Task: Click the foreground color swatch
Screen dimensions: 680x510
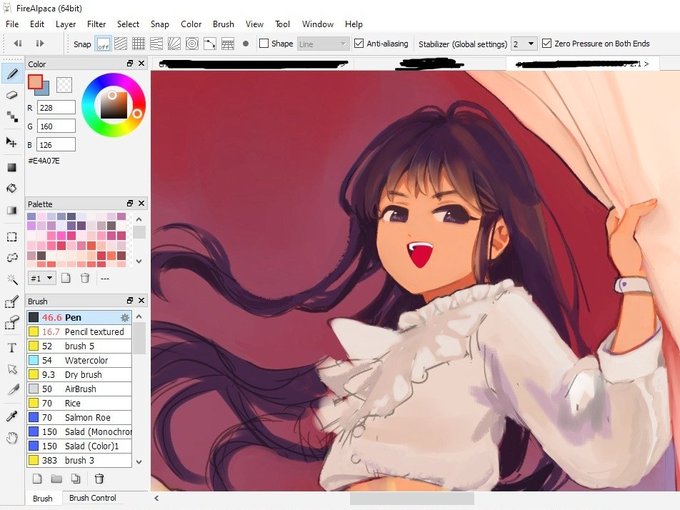Action: (x=35, y=82)
